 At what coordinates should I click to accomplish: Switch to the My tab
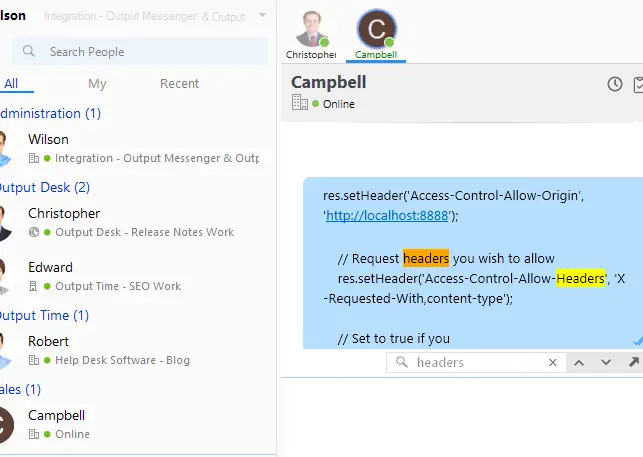97,84
